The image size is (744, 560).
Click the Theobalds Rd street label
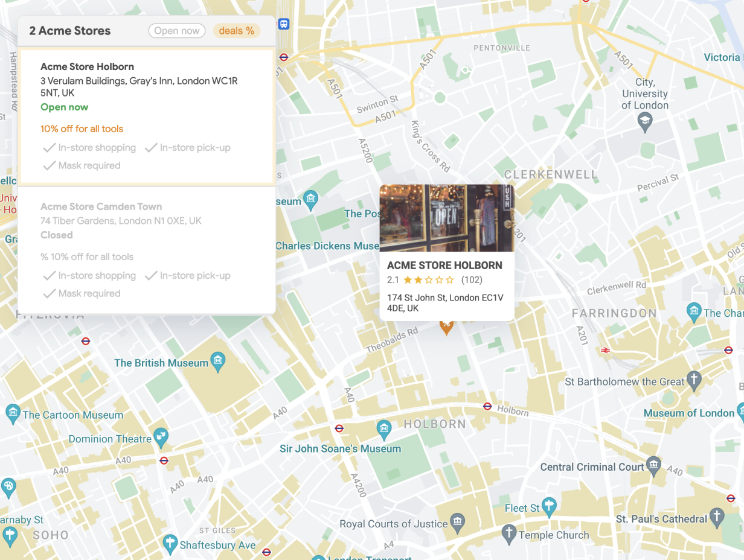point(392,341)
